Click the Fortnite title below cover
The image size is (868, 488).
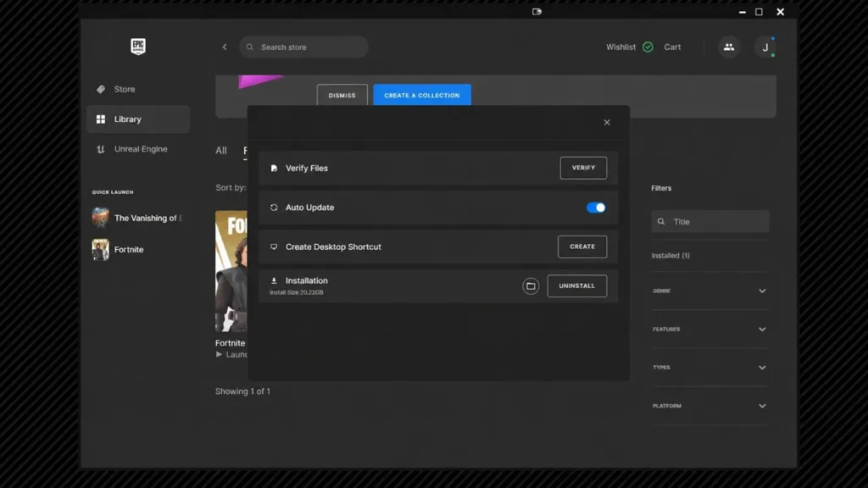click(x=231, y=343)
